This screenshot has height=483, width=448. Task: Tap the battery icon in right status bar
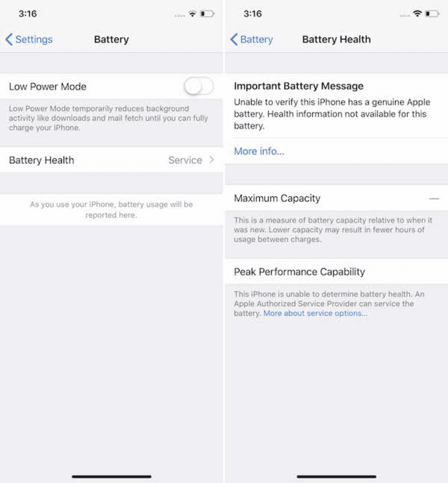tap(432, 14)
